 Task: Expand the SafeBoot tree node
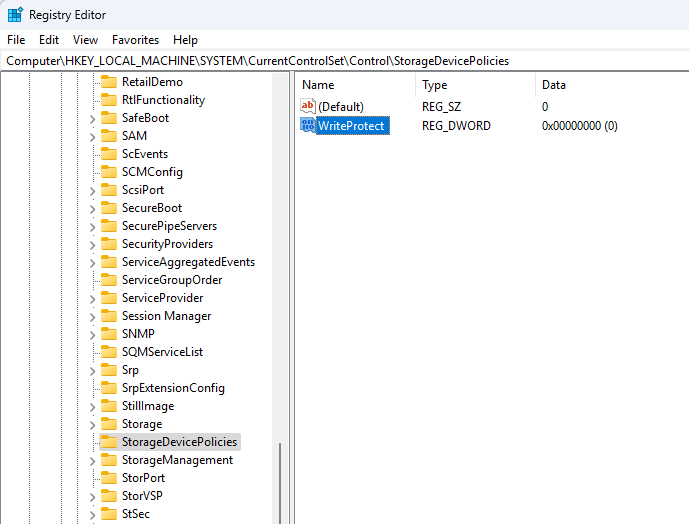pyautogui.click(x=92, y=118)
